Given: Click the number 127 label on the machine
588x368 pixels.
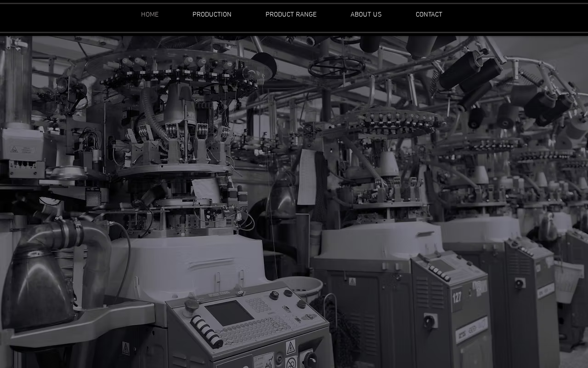Looking at the screenshot, I should pyautogui.click(x=457, y=298).
